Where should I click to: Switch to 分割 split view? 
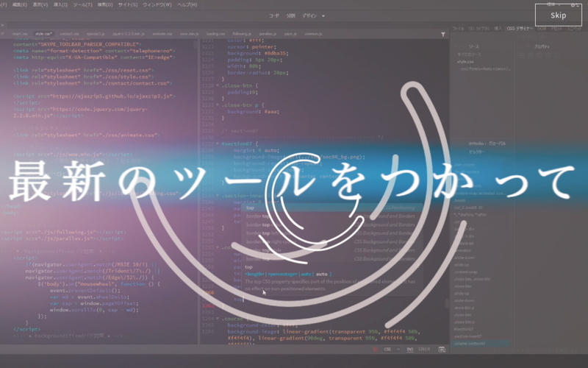[x=290, y=15]
